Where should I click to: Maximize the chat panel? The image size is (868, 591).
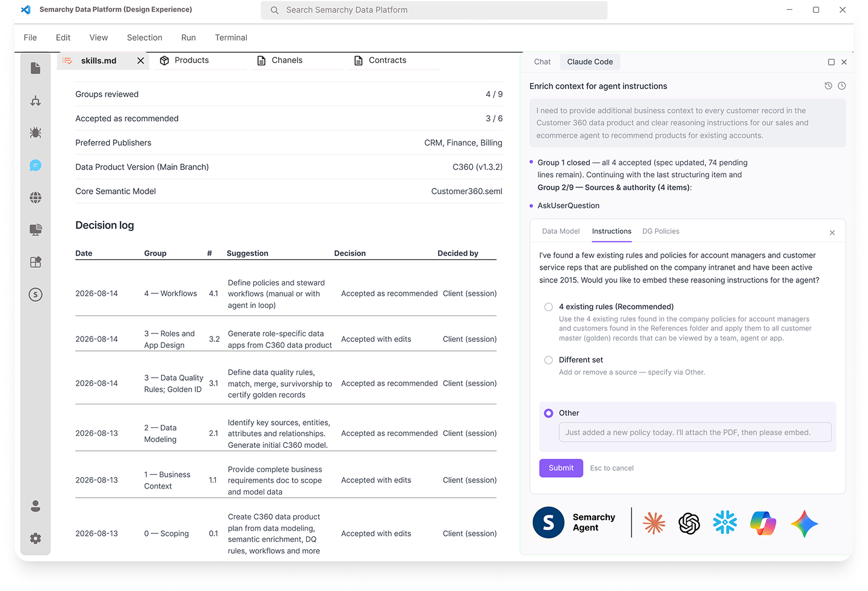pos(831,62)
